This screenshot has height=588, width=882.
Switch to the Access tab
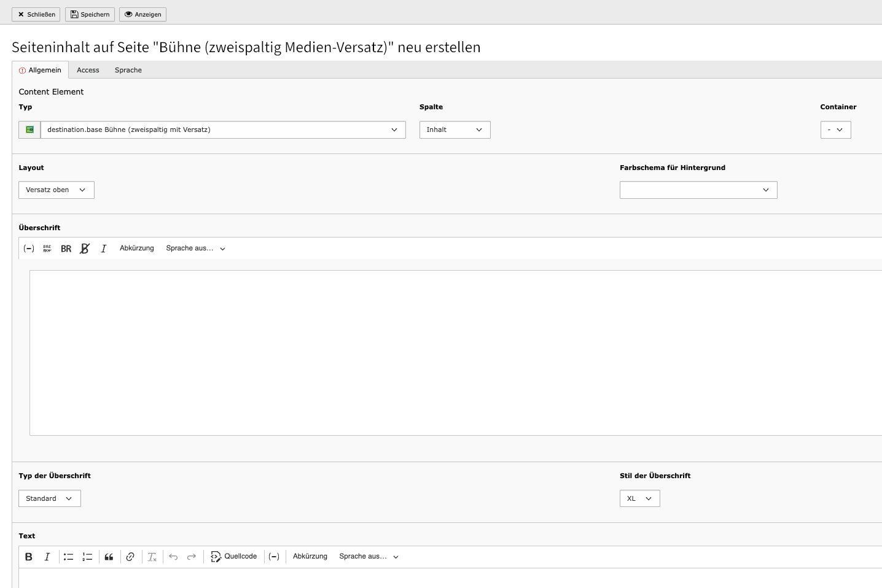(x=88, y=71)
